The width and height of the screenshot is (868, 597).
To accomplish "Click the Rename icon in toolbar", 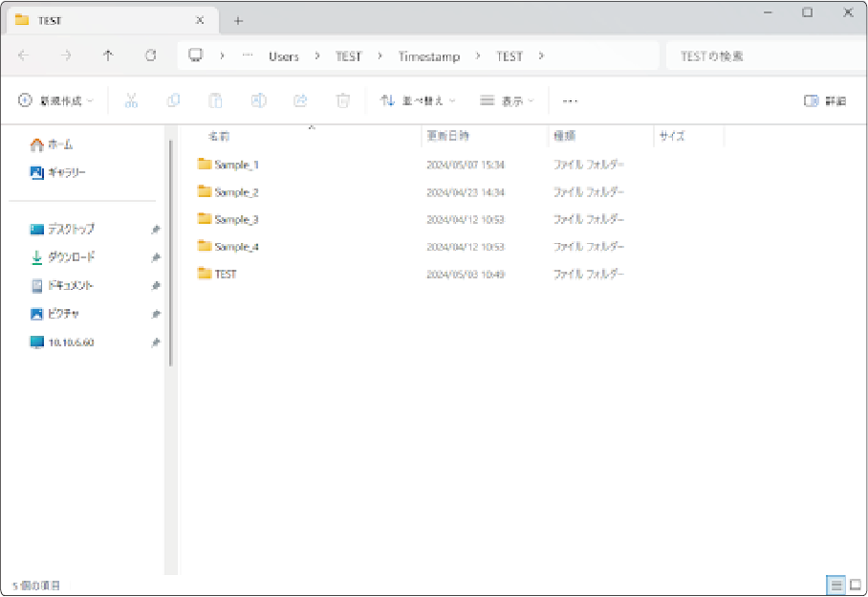I will pos(258,100).
